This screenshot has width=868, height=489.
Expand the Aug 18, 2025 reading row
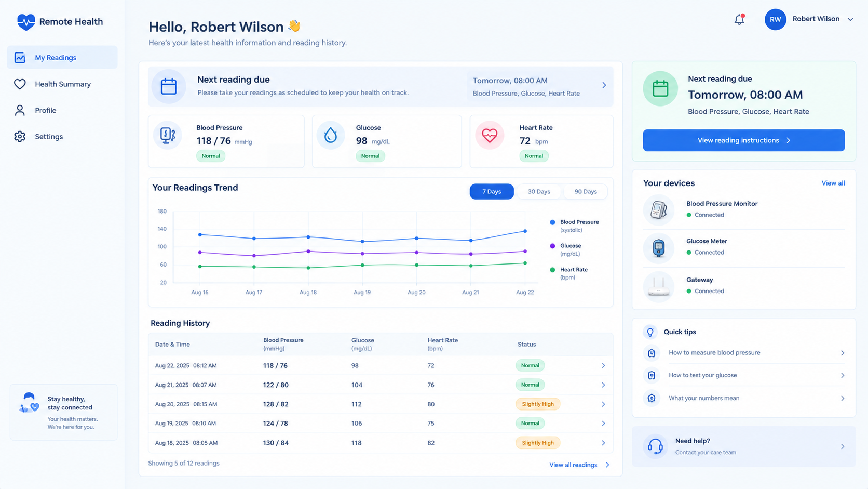(603, 443)
